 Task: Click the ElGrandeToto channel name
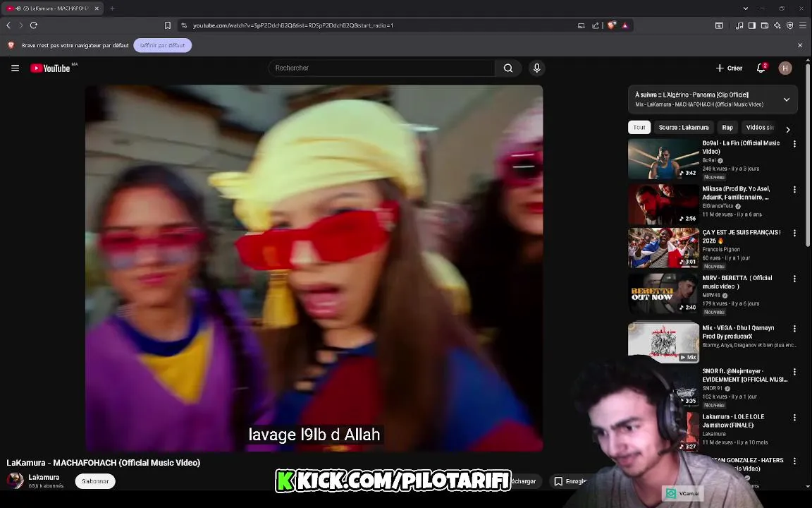coord(718,206)
